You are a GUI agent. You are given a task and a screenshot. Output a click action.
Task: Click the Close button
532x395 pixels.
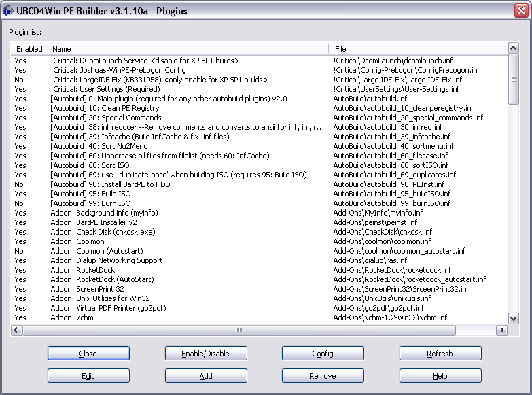(x=88, y=354)
